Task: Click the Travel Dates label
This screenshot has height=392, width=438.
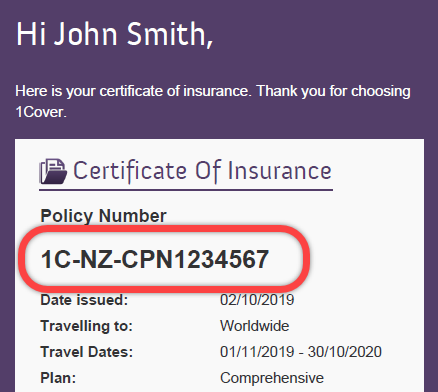Action: [87, 352]
